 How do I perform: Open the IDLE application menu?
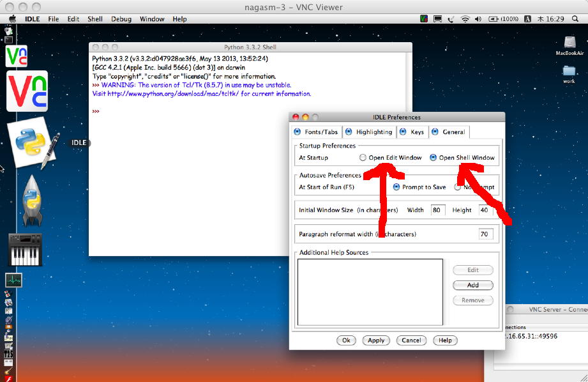click(x=33, y=19)
